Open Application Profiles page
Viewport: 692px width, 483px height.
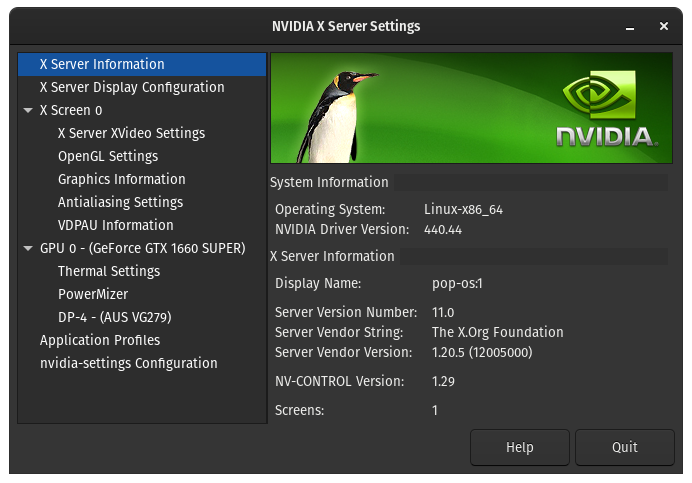click(x=100, y=340)
